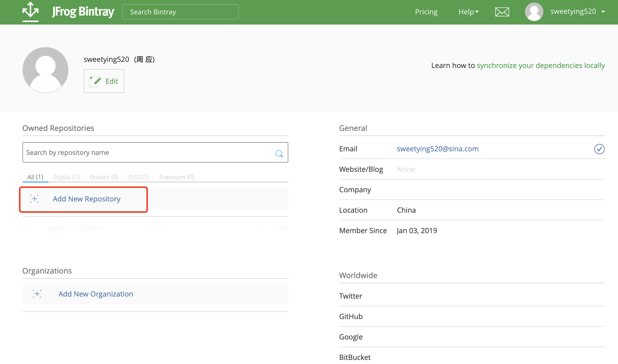This screenshot has height=364, width=618.
Task: Click the plus icon beside Add New Repository
Action: point(35,199)
